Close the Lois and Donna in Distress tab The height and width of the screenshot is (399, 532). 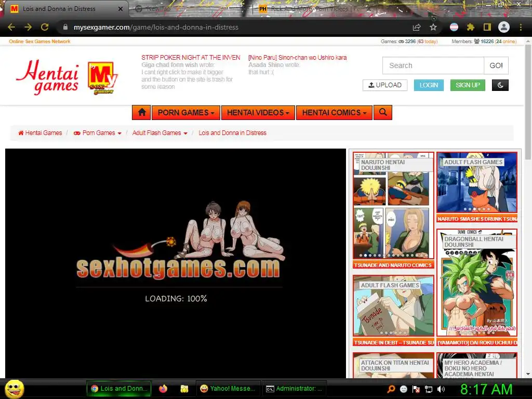point(121,9)
